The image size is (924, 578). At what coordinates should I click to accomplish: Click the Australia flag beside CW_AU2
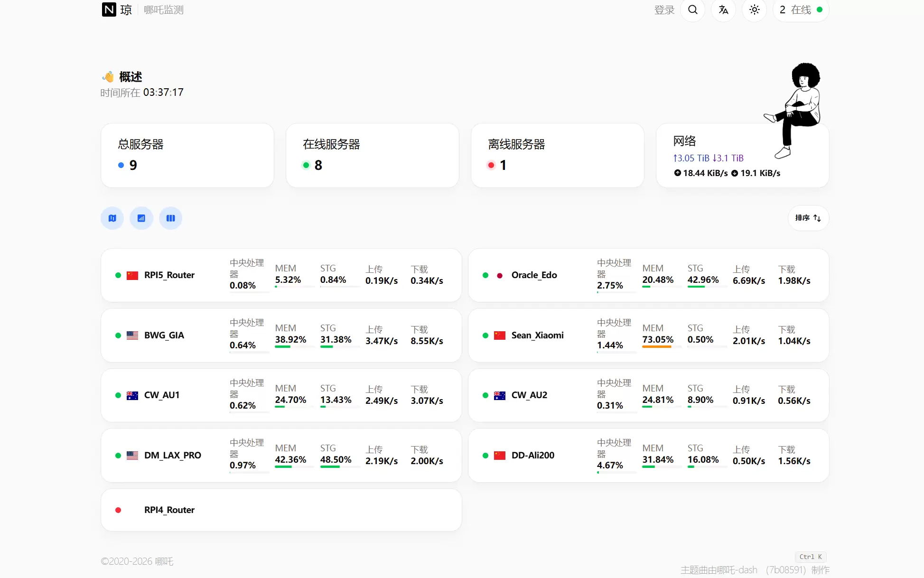pos(499,395)
